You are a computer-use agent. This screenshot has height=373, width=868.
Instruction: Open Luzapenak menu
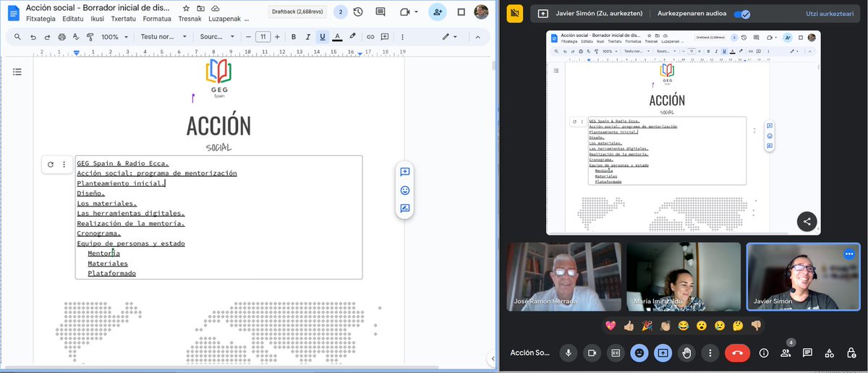pos(227,20)
